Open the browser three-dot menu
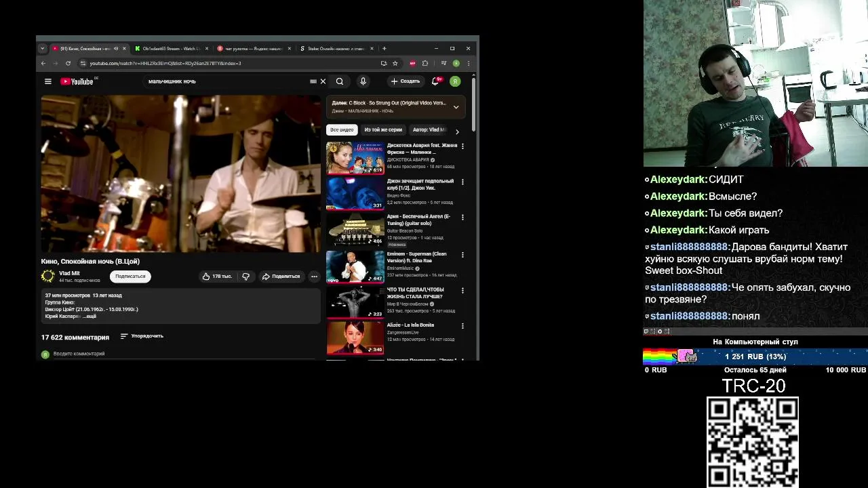Image resolution: width=868 pixels, height=488 pixels. [468, 63]
